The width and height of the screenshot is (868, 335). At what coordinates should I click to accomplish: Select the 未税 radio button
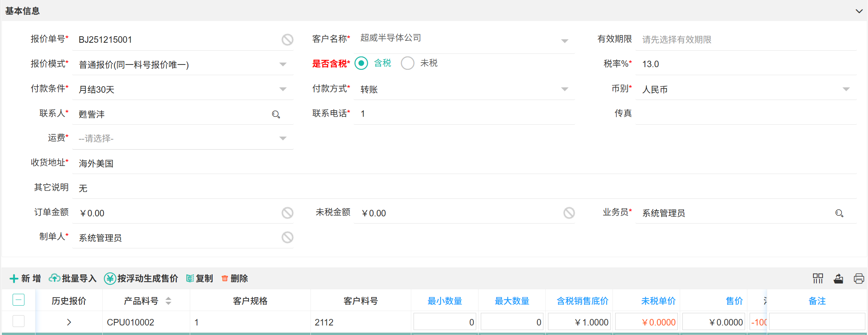[407, 63]
